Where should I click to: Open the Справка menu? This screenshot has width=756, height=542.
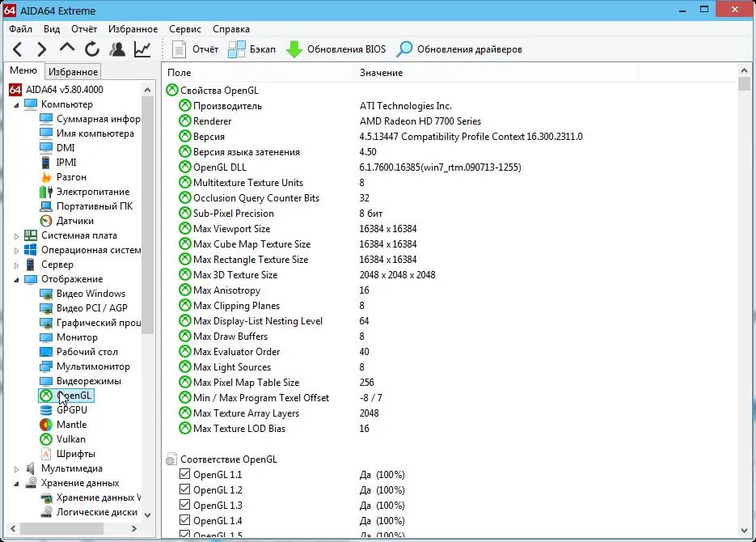(231, 29)
